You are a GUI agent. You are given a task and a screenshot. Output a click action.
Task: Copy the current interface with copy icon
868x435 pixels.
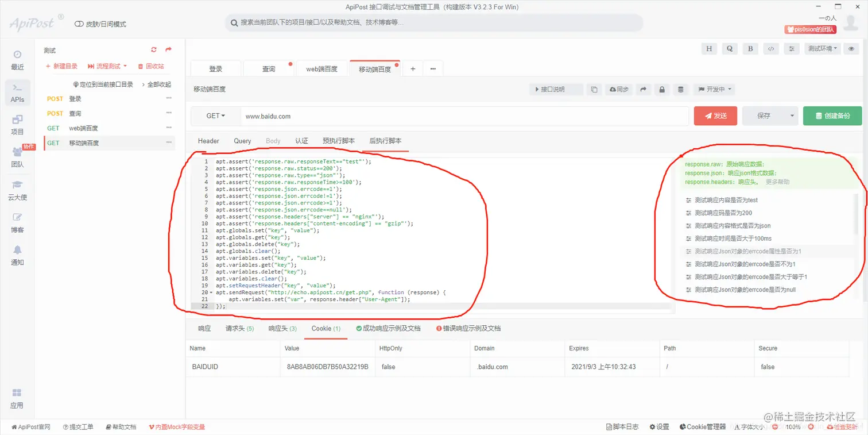(x=594, y=90)
